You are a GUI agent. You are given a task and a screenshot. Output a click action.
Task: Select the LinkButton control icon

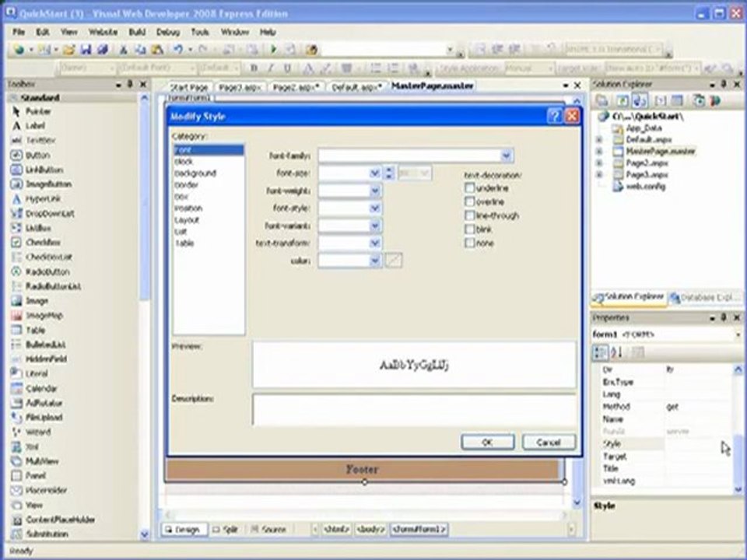coord(16,170)
